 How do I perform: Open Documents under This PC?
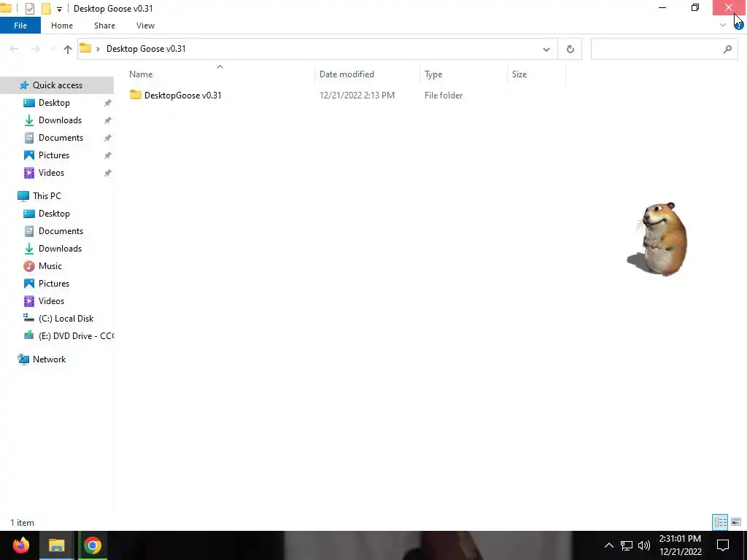coord(61,231)
